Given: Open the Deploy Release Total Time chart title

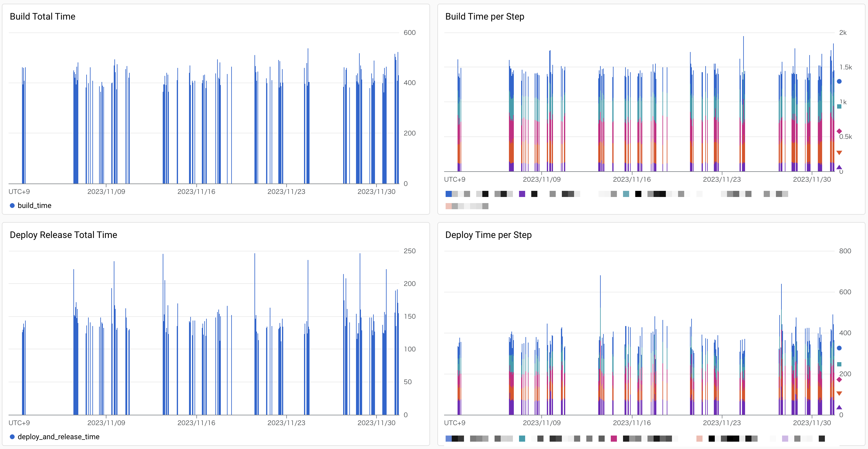Looking at the screenshot, I should click(x=63, y=235).
